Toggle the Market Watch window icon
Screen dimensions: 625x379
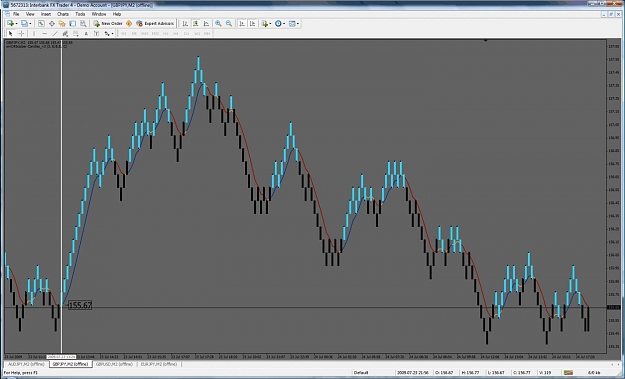coord(41,24)
